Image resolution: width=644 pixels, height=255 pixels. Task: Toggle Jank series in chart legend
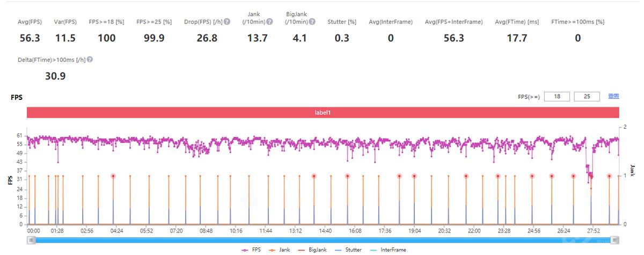pyautogui.click(x=281, y=250)
